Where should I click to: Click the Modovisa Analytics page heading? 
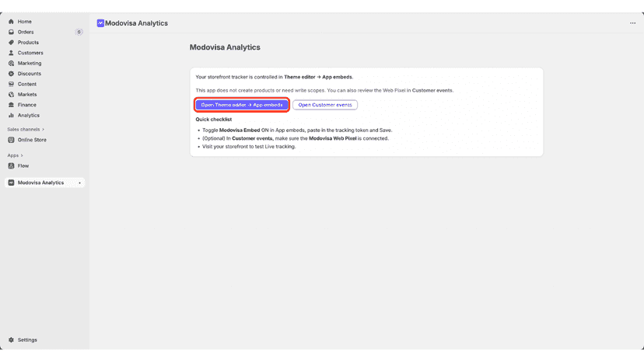(x=225, y=47)
